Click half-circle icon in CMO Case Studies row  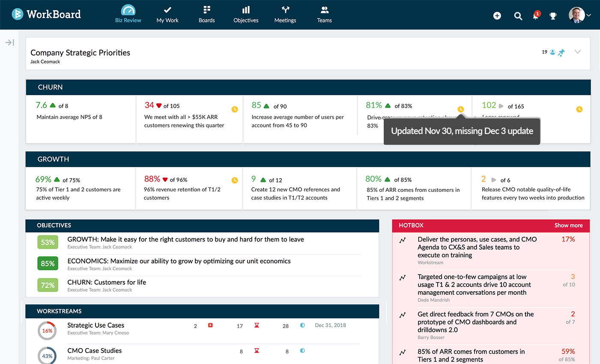(302, 351)
